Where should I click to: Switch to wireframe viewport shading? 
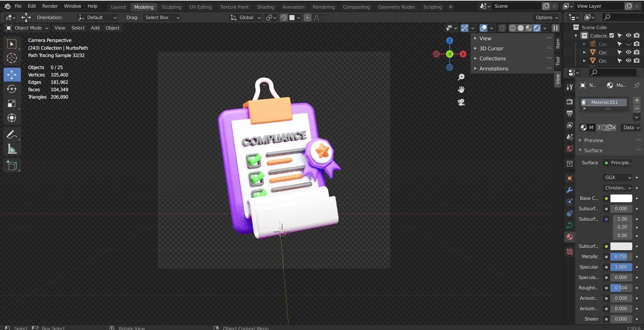[x=512, y=28]
